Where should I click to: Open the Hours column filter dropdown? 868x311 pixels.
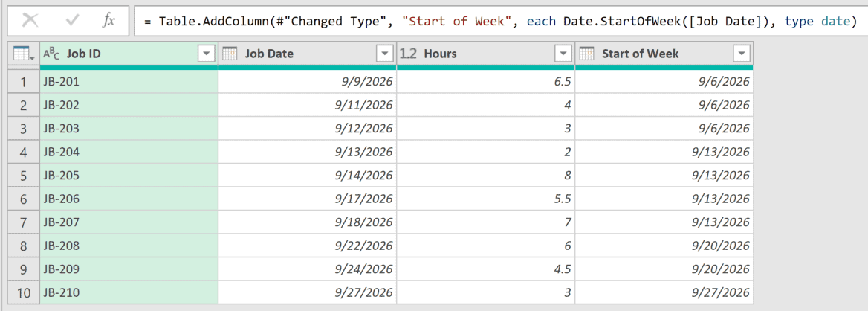click(563, 54)
